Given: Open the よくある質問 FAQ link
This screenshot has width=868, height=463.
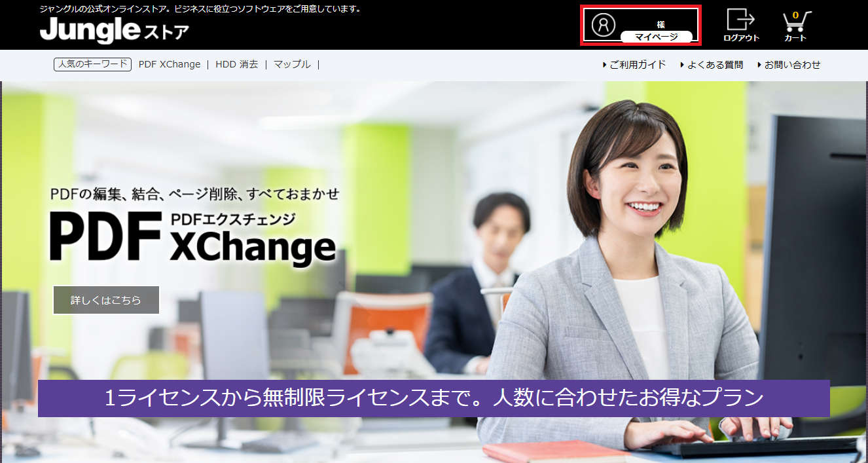Looking at the screenshot, I should [x=712, y=64].
